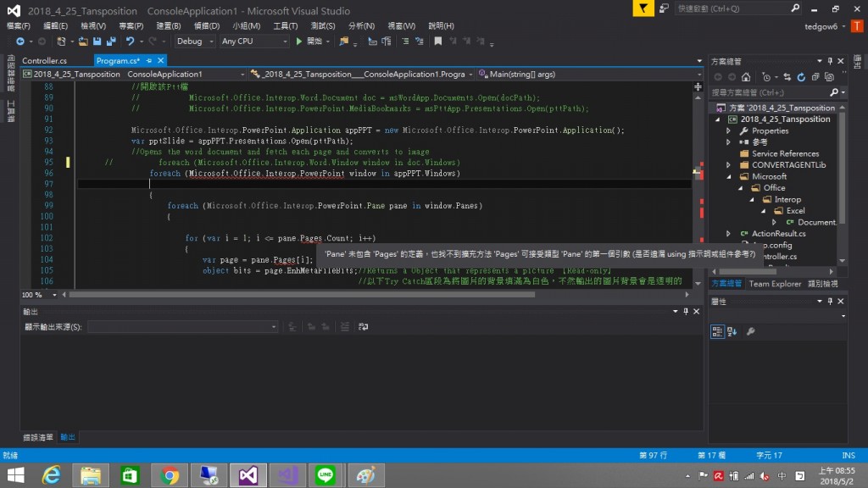Click the Property Pages wrench icon
This screenshot has height=488, width=868.
point(751,331)
